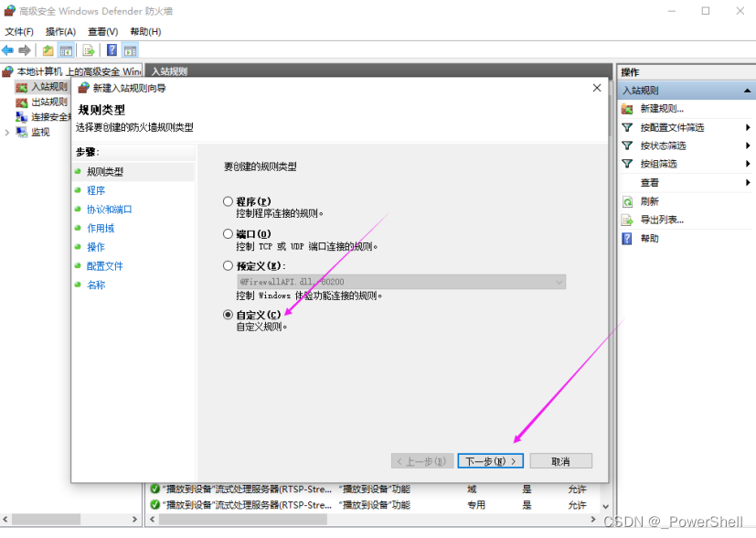
Task: Open the 操作(A) menu
Action: pos(60,32)
